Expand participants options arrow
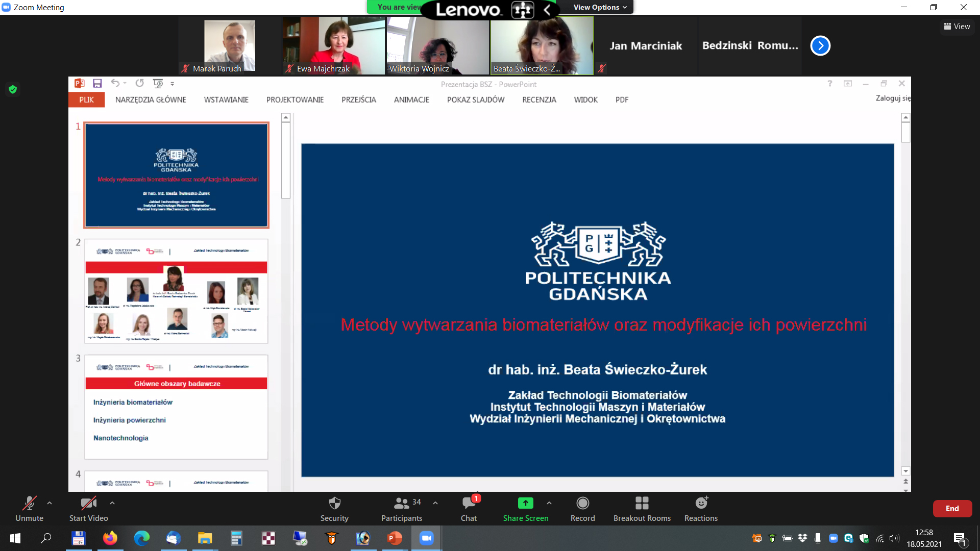The height and width of the screenshot is (551, 980). click(x=435, y=503)
